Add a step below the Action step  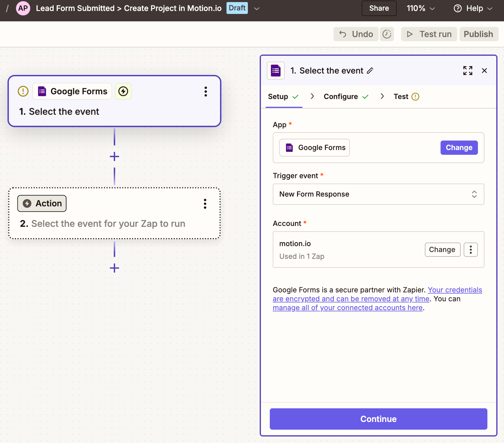point(114,268)
